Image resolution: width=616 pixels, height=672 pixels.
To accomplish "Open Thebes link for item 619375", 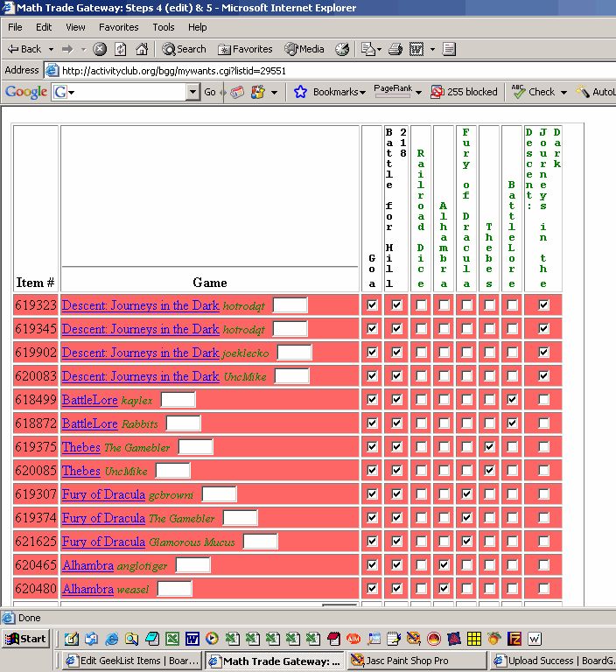I will [80, 447].
